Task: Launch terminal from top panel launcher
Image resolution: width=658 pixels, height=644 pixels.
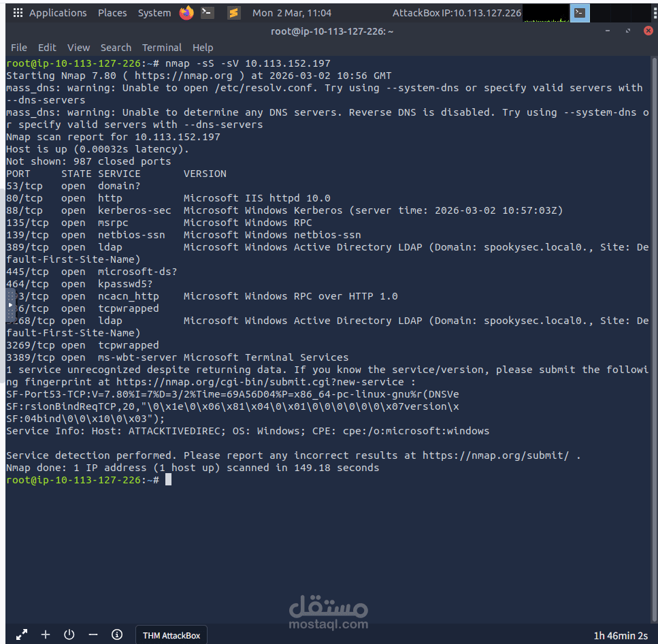Action: [208, 13]
